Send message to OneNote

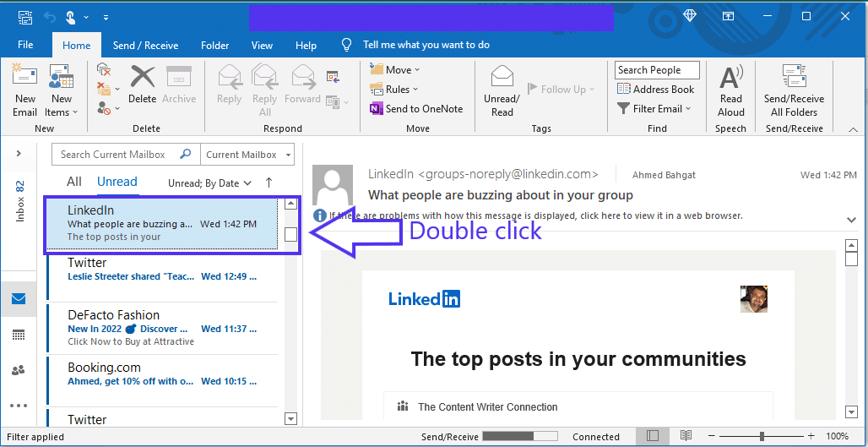416,108
